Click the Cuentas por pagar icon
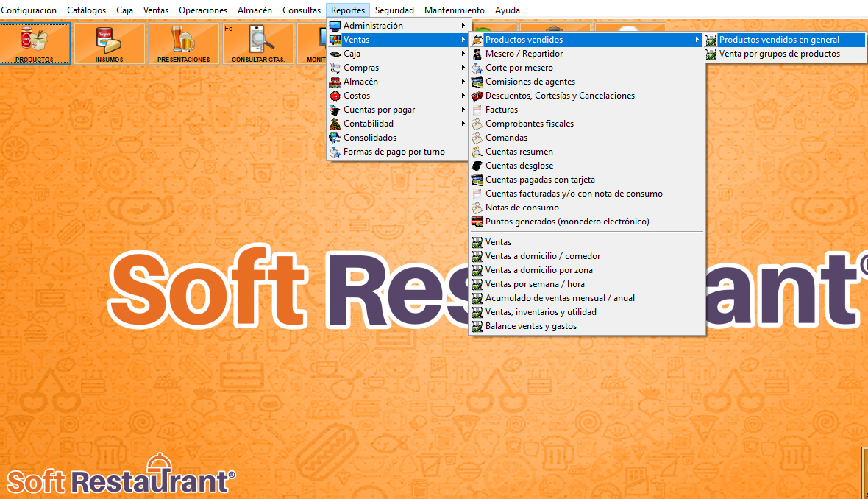 pyautogui.click(x=335, y=110)
